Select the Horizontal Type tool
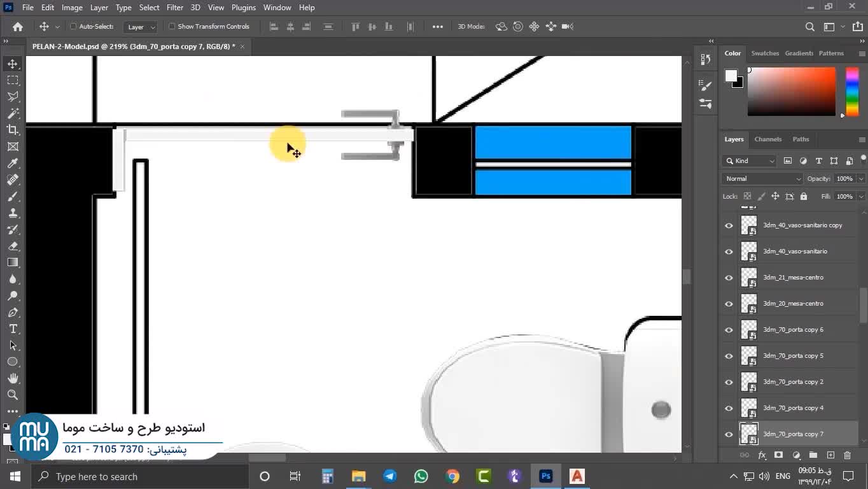Viewport: 868px width, 489px height. [x=13, y=329]
